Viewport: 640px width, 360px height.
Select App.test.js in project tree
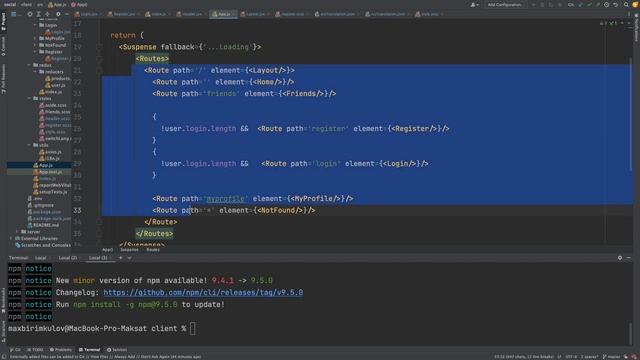click(x=48, y=172)
